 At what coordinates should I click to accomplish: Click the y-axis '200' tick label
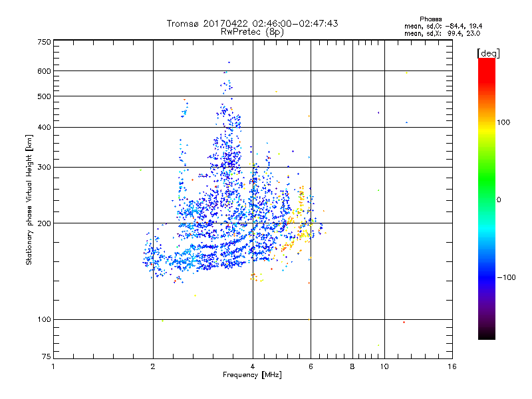click(44, 223)
